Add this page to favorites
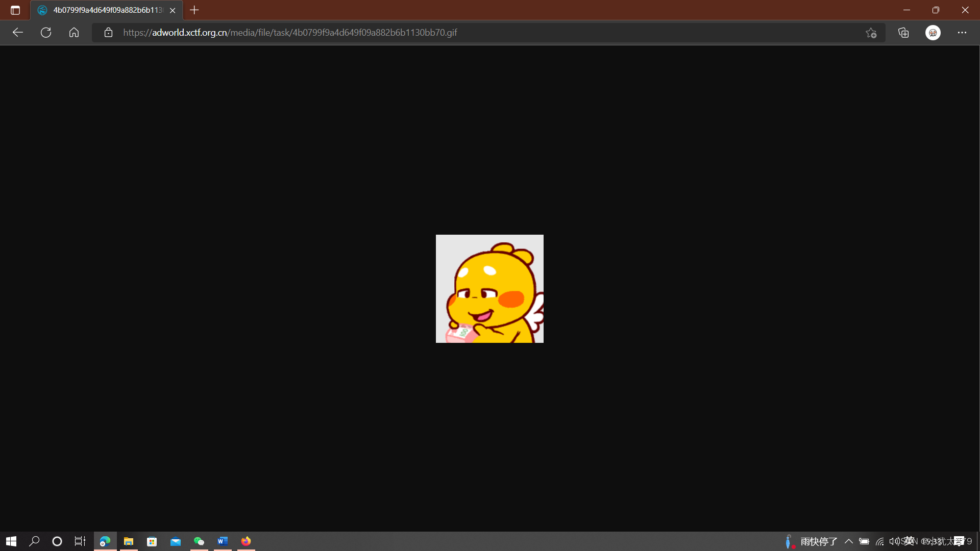The image size is (980, 551). [871, 33]
